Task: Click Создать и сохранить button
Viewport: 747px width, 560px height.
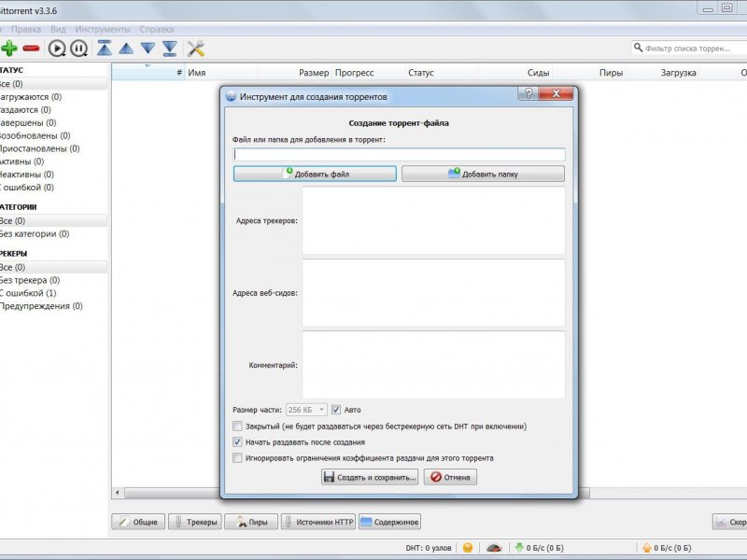Action: click(370, 477)
